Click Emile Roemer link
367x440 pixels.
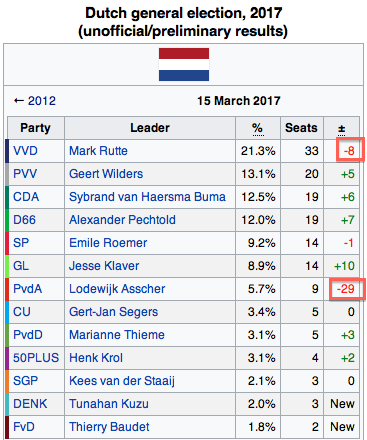108,243
